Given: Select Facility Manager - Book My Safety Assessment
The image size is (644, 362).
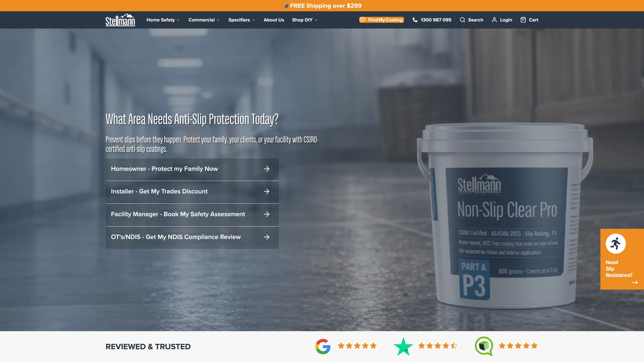Looking at the screenshot, I should (x=192, y=215).
